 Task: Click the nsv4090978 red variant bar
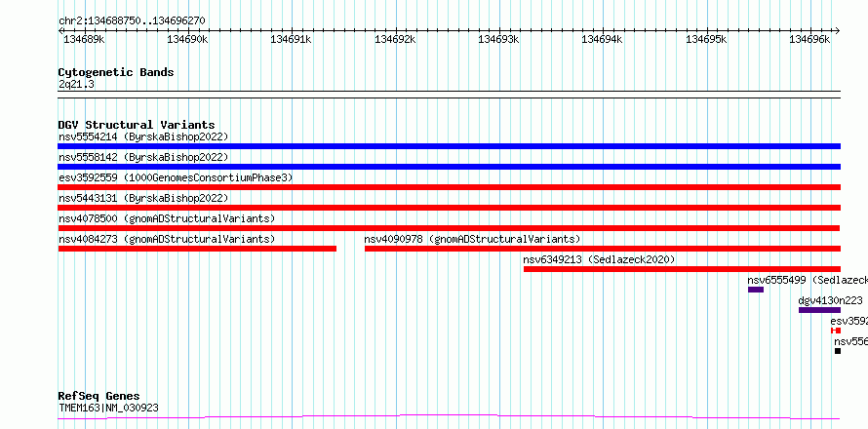(x=603, y=249)
